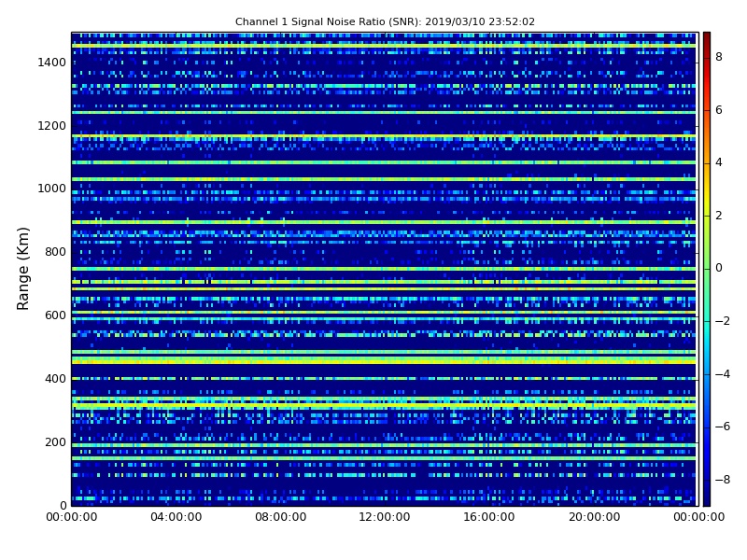Viewport: 747px width, 560px height.
Task: Click the 04:00:00 time axis label
Action: [176, 517]
